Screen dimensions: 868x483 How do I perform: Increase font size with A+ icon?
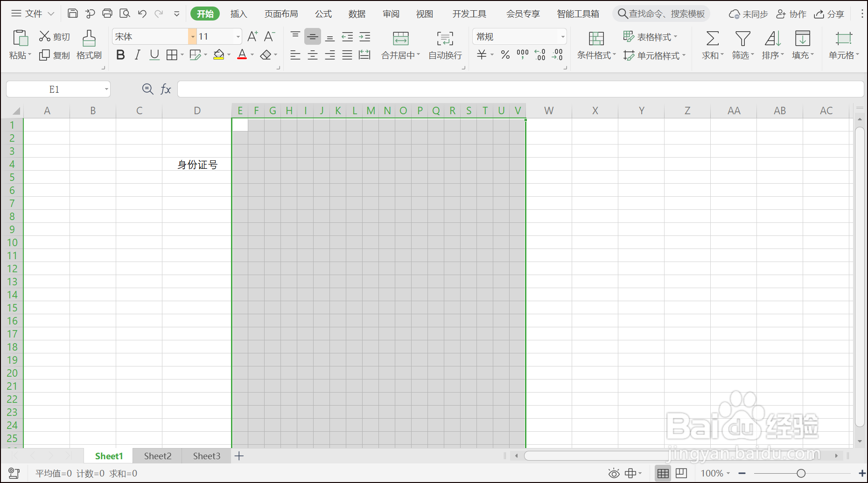(x=252, y=36)
